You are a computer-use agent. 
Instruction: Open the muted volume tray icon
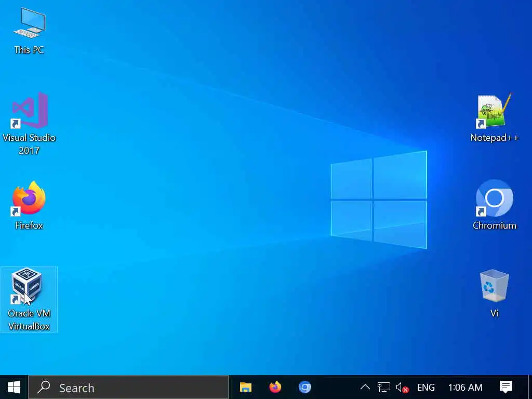[402, 387]
